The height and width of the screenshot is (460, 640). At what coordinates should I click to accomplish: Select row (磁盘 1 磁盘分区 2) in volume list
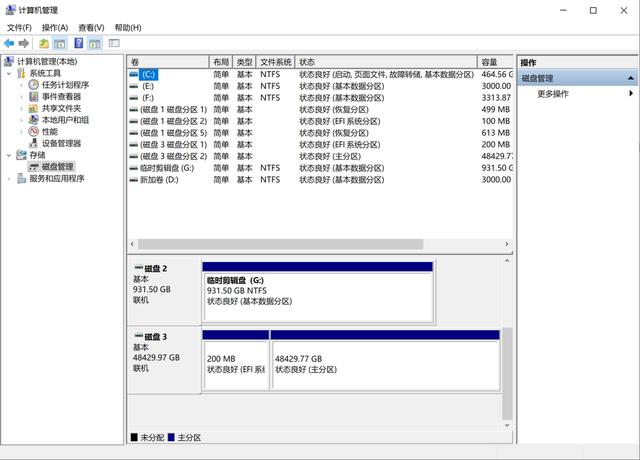320,121
